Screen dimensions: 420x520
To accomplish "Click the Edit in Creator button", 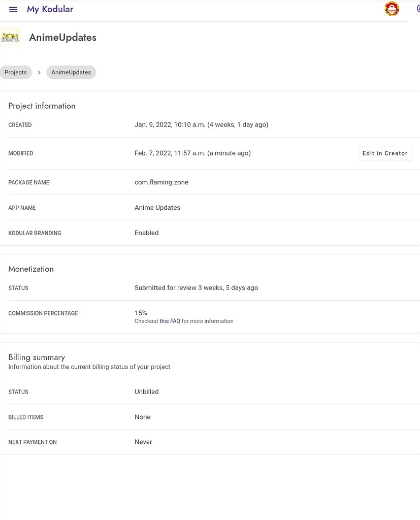I will [384, 153].
